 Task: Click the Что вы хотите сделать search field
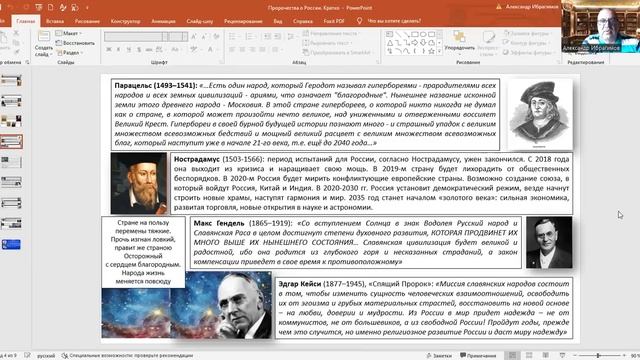[x=394, y=21]
